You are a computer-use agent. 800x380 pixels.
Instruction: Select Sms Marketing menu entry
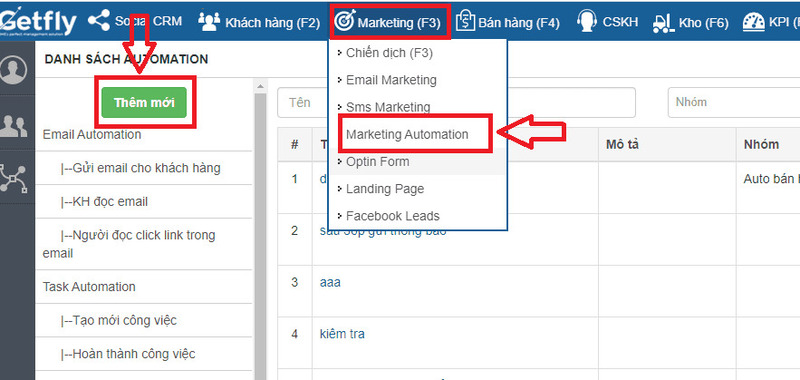pos(388,107)
